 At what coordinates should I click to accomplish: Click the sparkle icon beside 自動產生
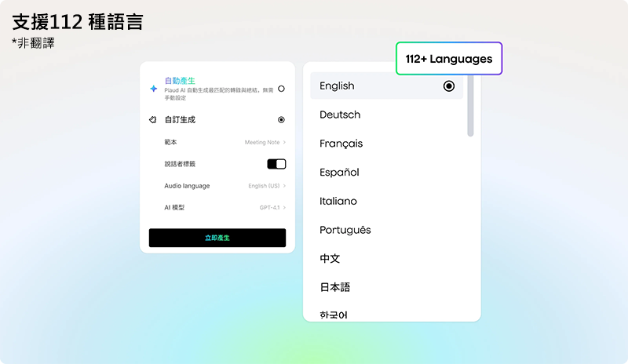(x=154, y=89)
